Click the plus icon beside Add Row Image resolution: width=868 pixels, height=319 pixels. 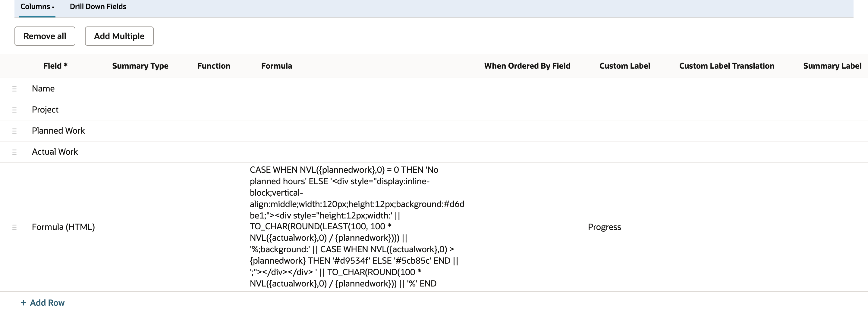(x=24, y=303)
